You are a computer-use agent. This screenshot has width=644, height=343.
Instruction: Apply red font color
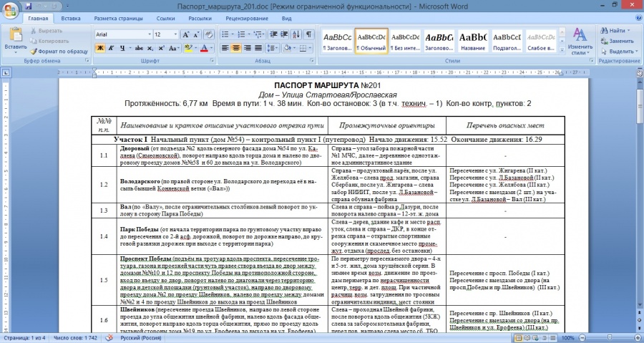point(204,48)
